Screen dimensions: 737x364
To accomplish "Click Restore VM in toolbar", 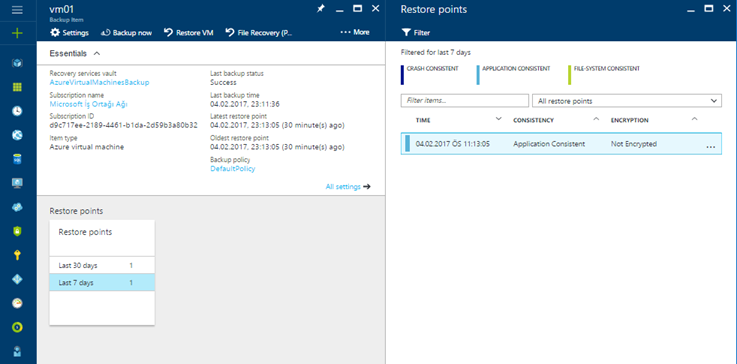I will (188, 32).
